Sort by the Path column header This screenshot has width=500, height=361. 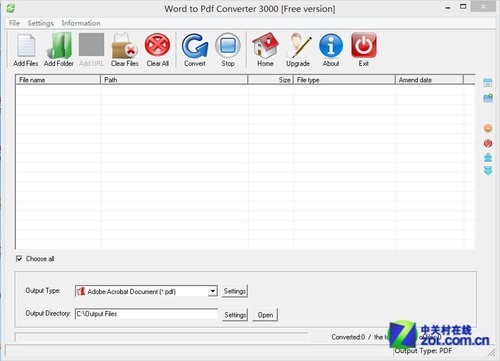pos(174,80)
